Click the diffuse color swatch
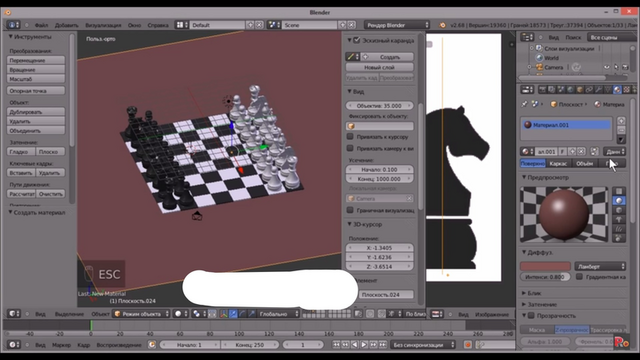This screenshot has height=360, width=640. click(x=545, y=266)
